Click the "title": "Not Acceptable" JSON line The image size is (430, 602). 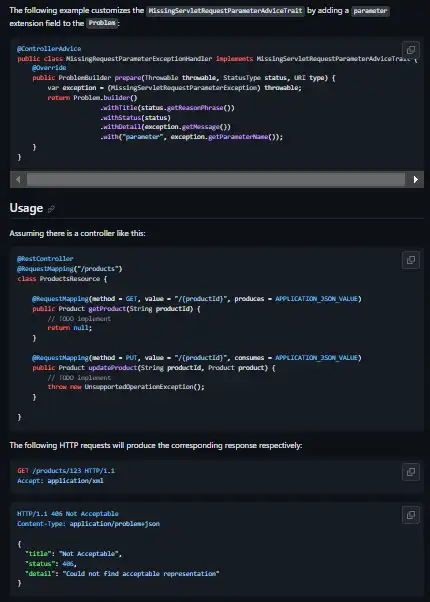pos(73,554)
